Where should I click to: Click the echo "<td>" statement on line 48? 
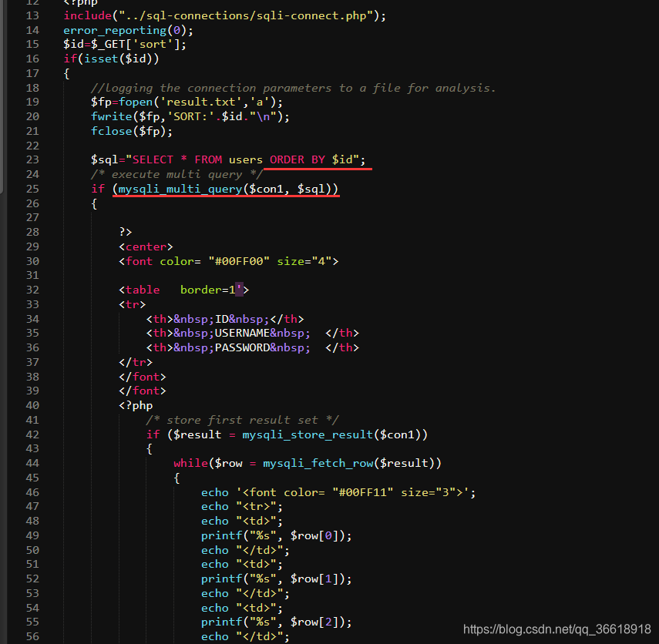[242, 522]
